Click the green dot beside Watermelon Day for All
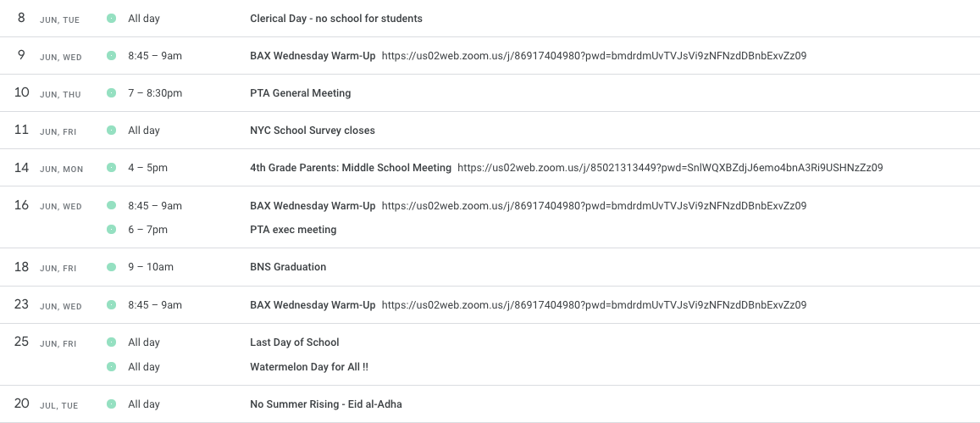980x423 pixels. point(111,367)
